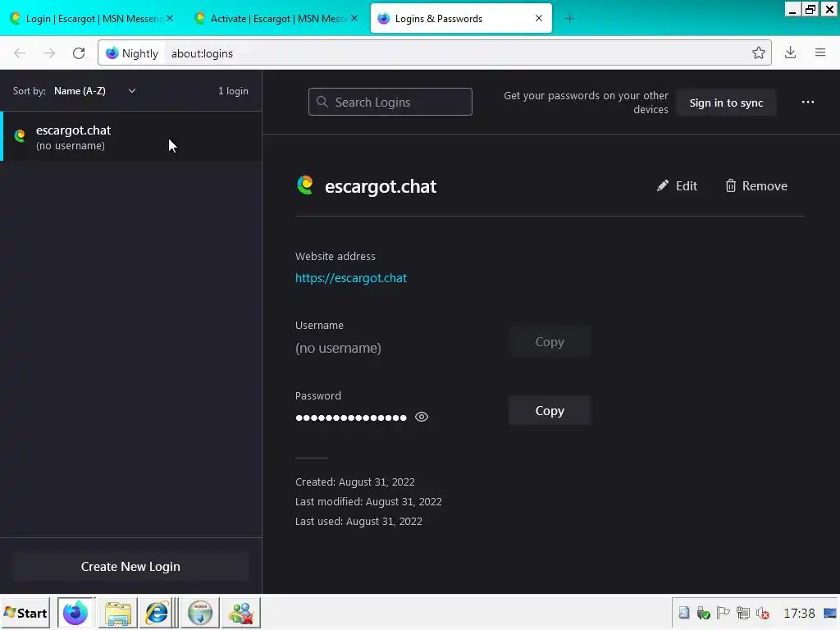Click Last modified: August 31, 2022 text
This screenshot has height=630, width=840.
tap(368, 502)
